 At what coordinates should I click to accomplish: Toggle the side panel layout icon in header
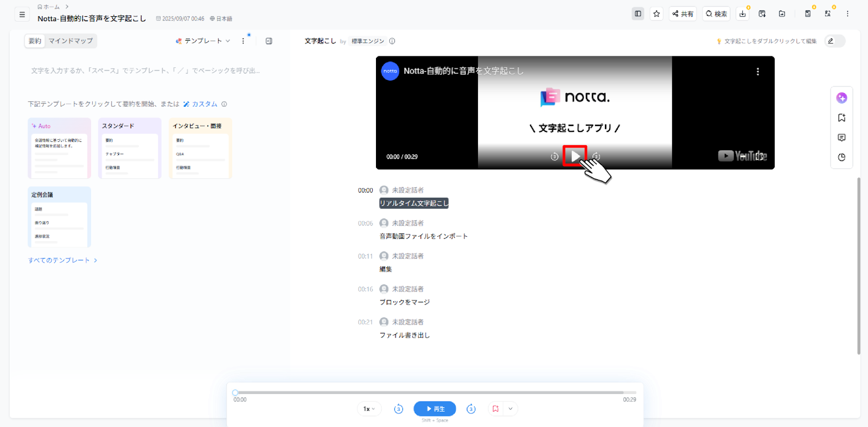(x=638, y=14)
